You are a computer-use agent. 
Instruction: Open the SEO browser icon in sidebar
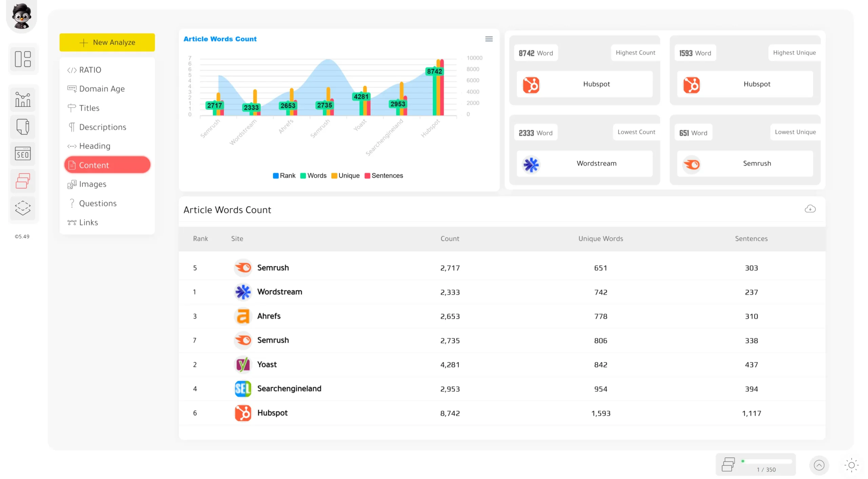point(23,154)
